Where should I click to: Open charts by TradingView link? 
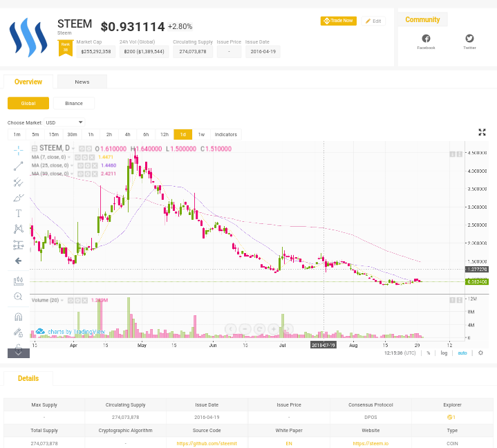tap(71, 332)
